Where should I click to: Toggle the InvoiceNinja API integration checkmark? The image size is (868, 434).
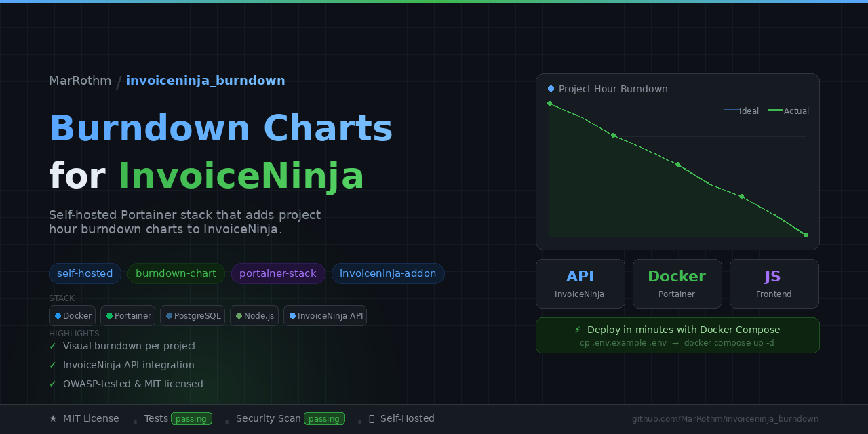[52, 365]
